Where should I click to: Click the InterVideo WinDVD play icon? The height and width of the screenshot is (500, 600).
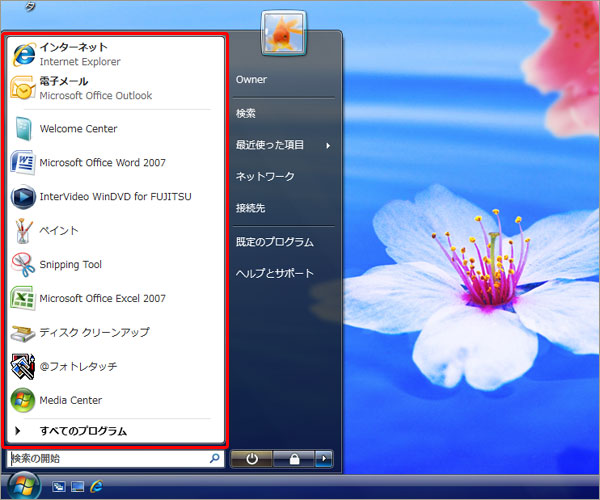23,197
